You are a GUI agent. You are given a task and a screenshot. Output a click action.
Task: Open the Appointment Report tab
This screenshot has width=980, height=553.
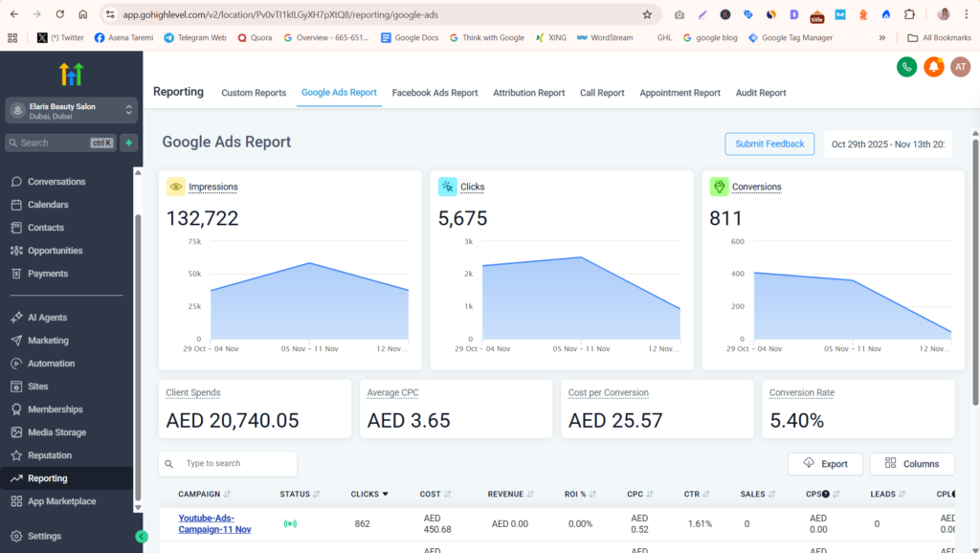679,93
